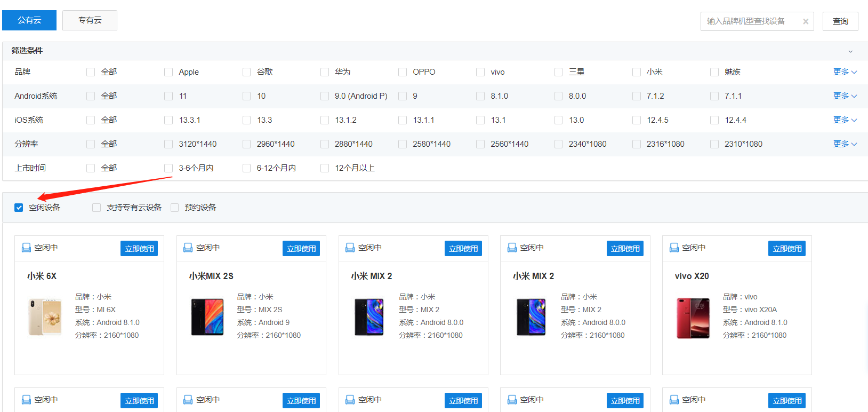Collapse the 筛选条件 panel chevron
868x412 pixels.
click(x=850, y=51)
